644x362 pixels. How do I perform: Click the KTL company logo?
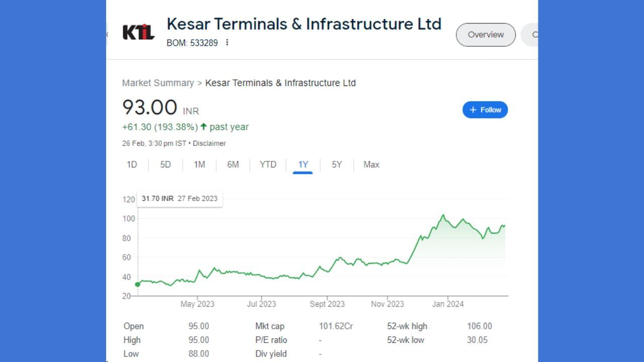[138, 33]
